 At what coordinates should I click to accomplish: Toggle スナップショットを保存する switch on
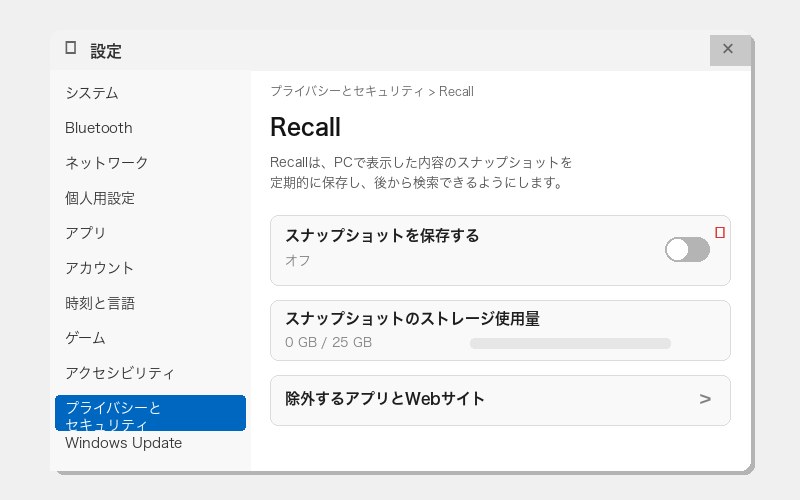(x=687, y=250)
